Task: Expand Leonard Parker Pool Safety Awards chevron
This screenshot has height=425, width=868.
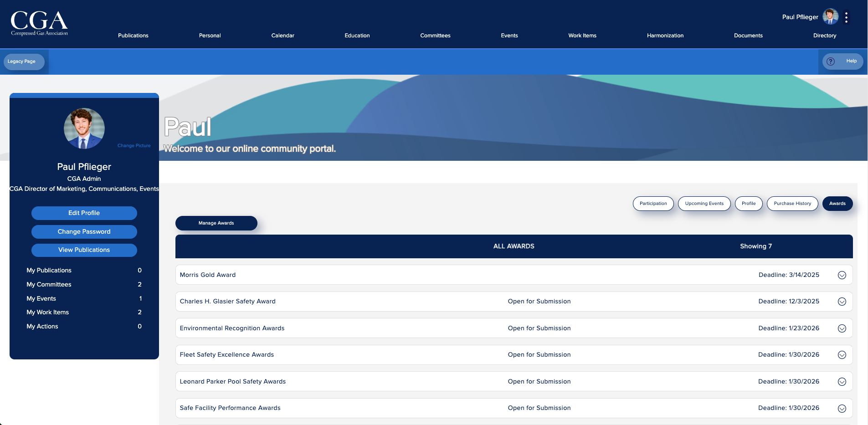Action: pyautogui.click(x=842, y=382)
